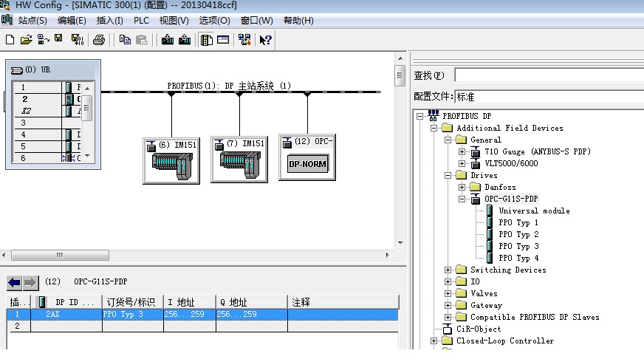Click the 查找 search input field
The image size is (644, 359).
coord(549,75)
